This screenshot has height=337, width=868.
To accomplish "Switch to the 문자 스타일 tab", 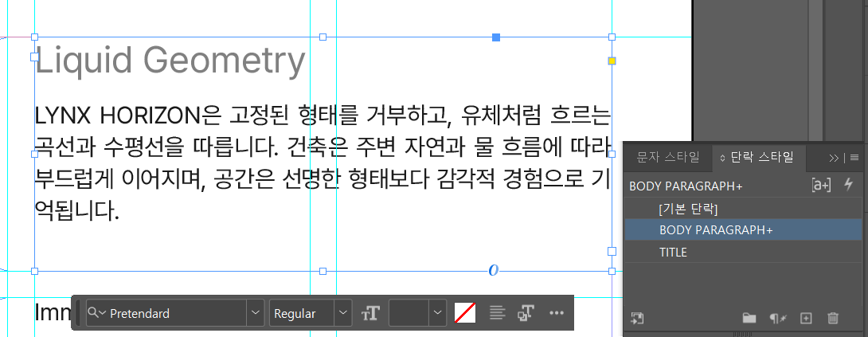I will (667, 158).
